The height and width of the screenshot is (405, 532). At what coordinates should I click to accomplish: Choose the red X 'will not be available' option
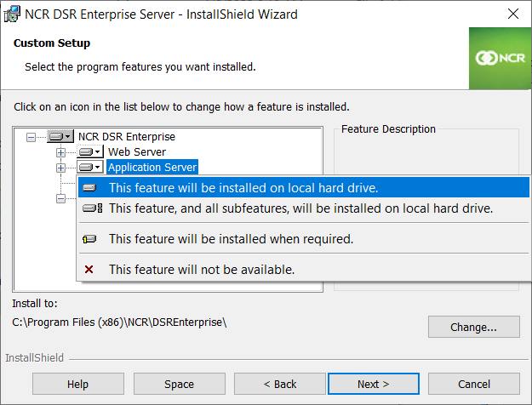(x=201, y=270)
